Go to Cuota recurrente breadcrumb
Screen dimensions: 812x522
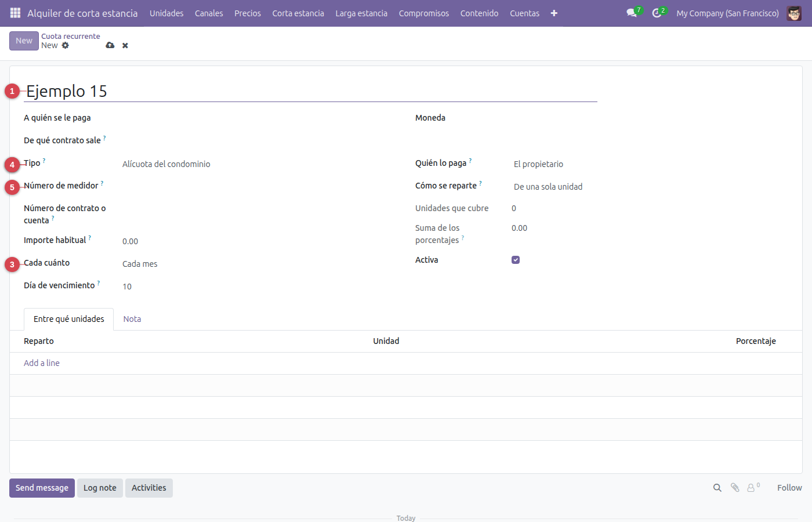[x=71, y=36]
